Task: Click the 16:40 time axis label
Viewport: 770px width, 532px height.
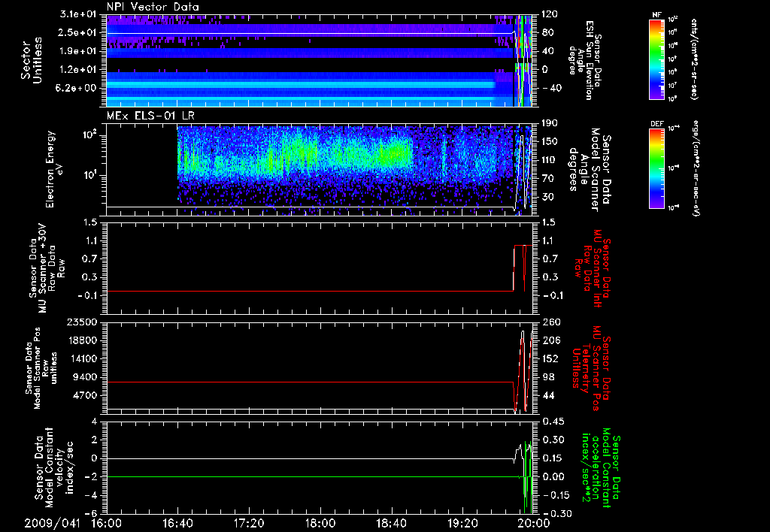Action: coord(178,524)
